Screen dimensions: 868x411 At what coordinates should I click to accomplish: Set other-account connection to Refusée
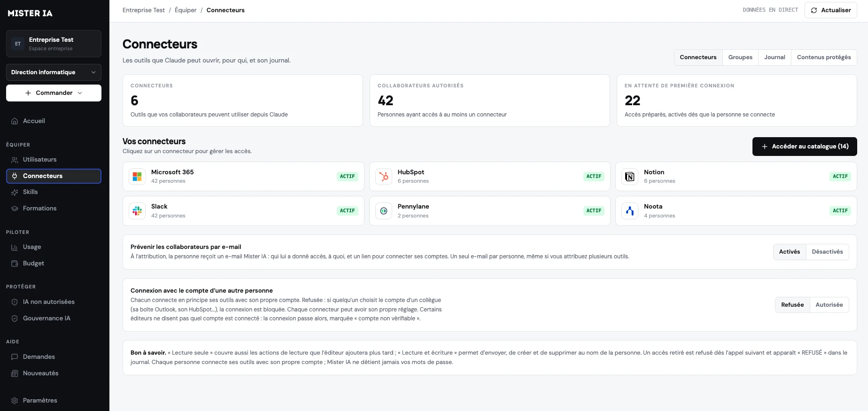[792, 305]
